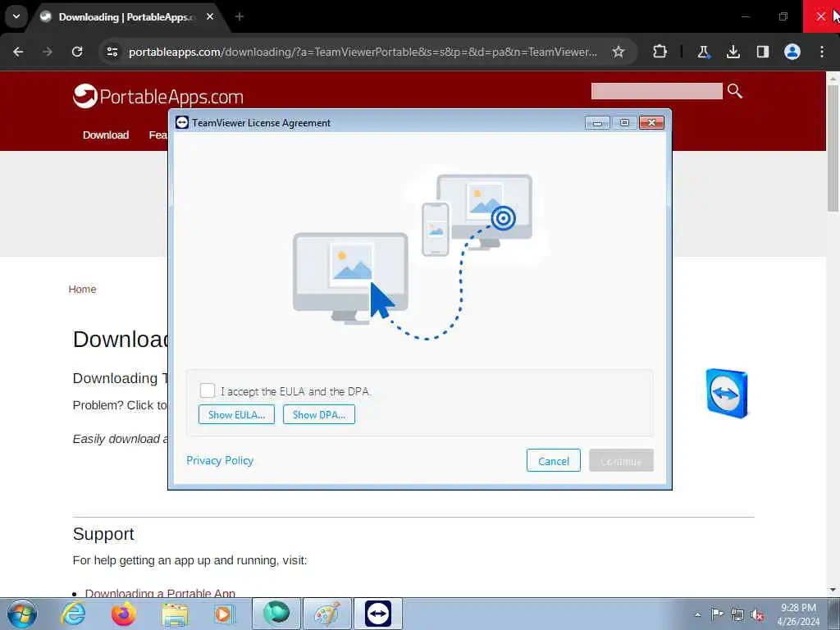Open the network tray icon
This screenshot has width=840, height=630.
pos(737,614)
